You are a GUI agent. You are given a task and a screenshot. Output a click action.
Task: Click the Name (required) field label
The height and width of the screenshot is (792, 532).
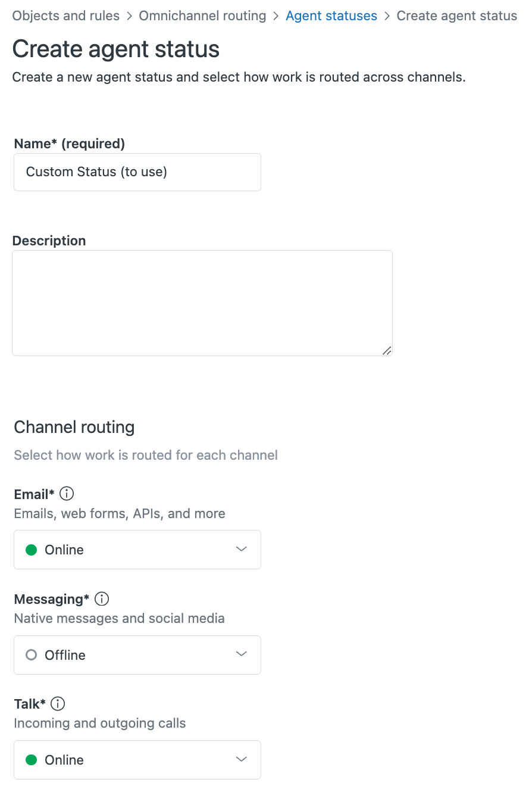[69, 144]
